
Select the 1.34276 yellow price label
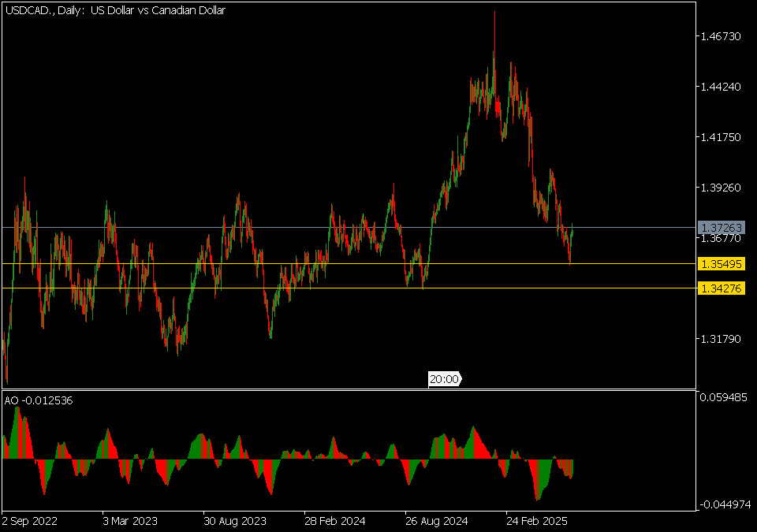[x=722, y=288]
